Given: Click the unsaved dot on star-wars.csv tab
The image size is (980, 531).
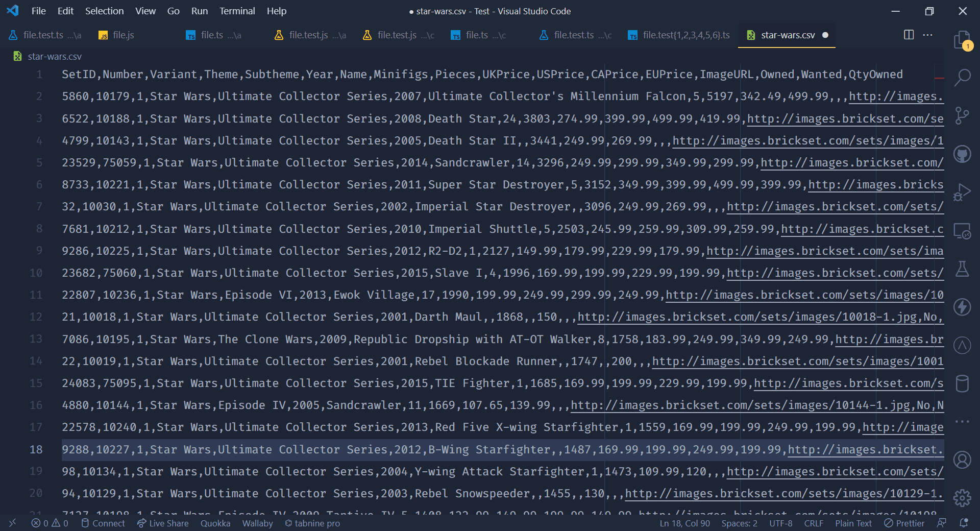Looking at the screenshot, I should tap(825, 35).
